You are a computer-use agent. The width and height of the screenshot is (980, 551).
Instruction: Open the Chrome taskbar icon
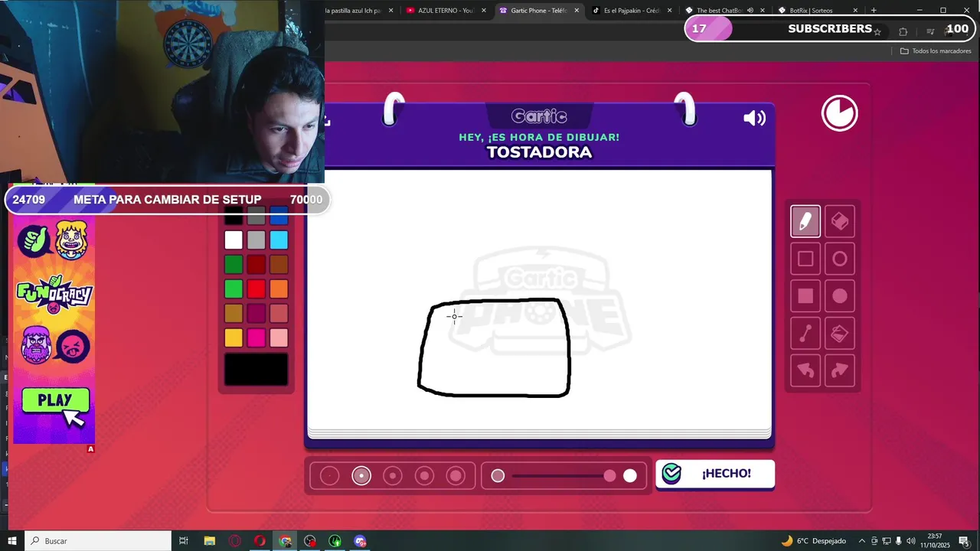click(x=286, y=541)
